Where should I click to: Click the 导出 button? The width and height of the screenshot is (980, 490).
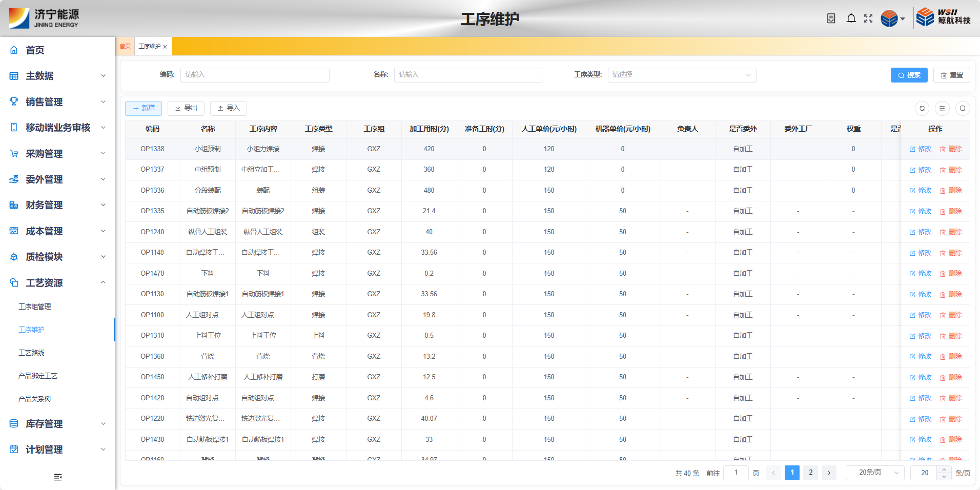(x=186, y=108)
